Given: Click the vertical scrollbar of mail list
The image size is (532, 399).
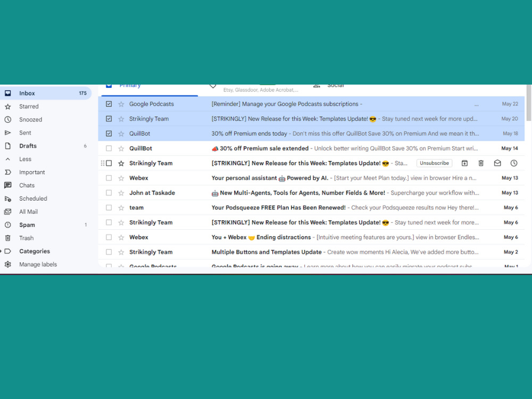Looking at the screenshot, I should [x=529, y=103].
